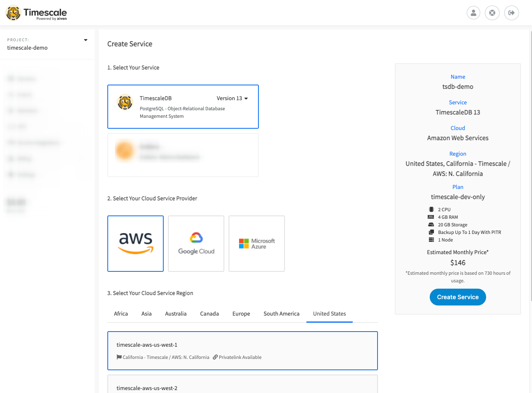Choose Microsoft Azure as provider
This screenshot has width=532, height=393.
coord(257,244)
